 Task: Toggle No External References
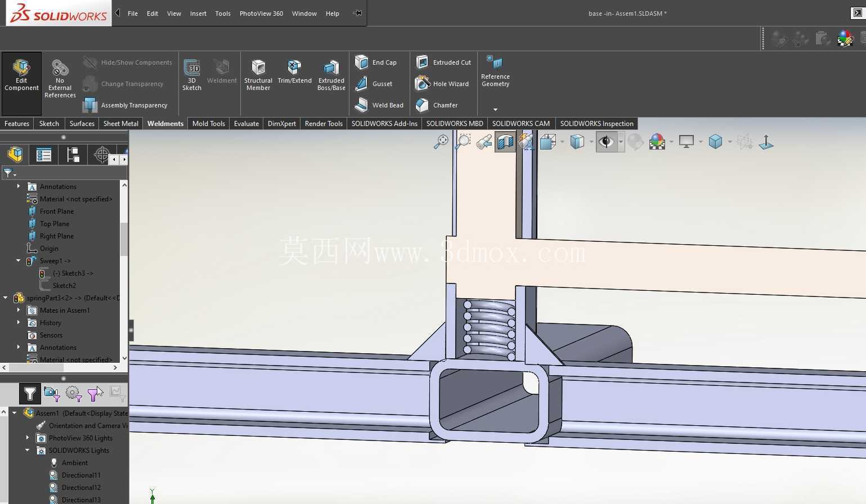pyautogui.click(x=60, y=79)
